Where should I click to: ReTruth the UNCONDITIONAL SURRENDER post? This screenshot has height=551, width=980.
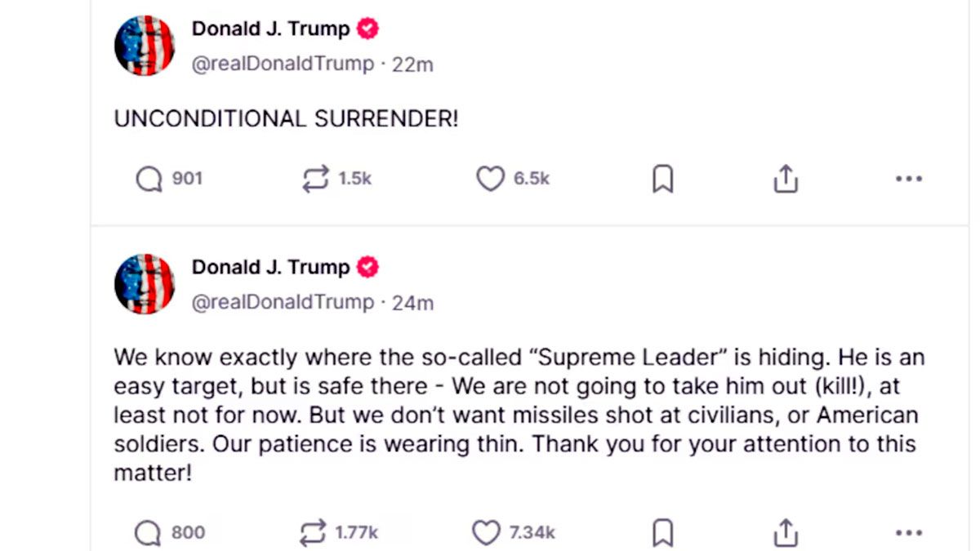tap(315, 179)
